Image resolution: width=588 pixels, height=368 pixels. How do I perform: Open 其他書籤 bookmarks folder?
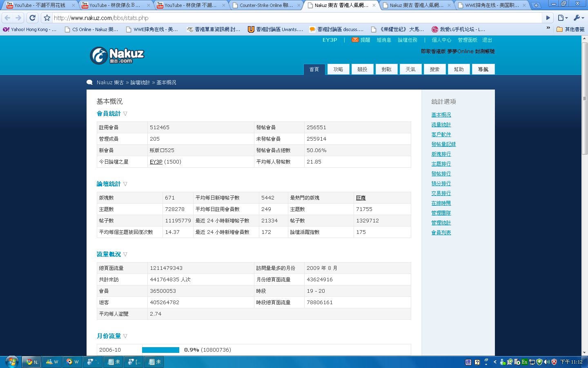pyautogui.click(x=570, y=29)
